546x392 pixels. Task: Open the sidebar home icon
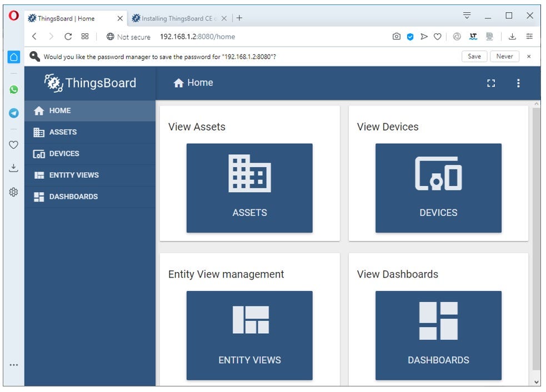[13, 57]
